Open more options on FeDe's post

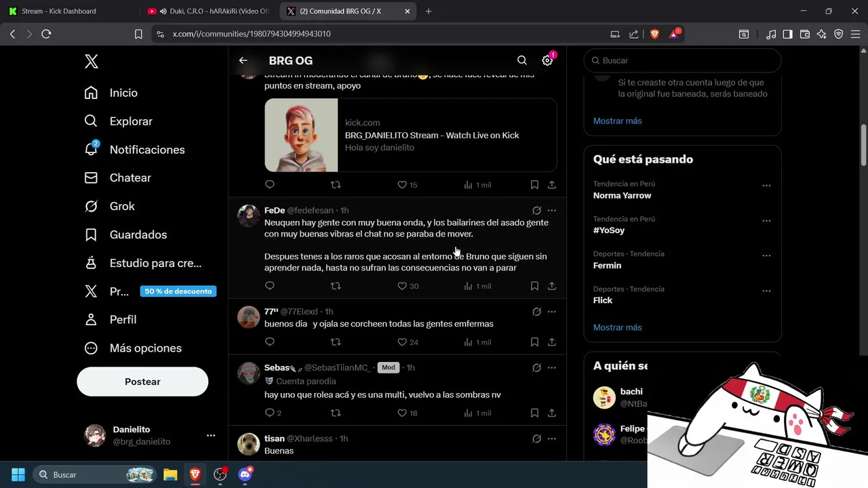click(552, 210)
